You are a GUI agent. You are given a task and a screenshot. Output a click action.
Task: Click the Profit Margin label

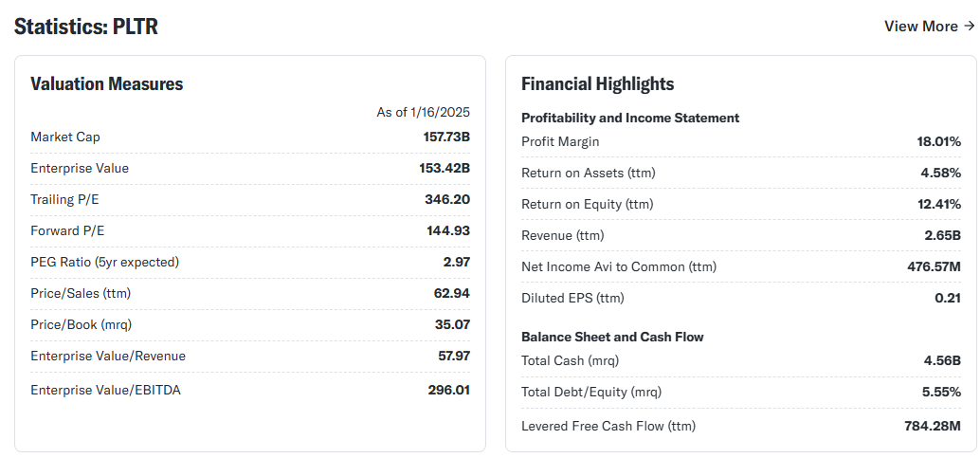tap(560, 142)
